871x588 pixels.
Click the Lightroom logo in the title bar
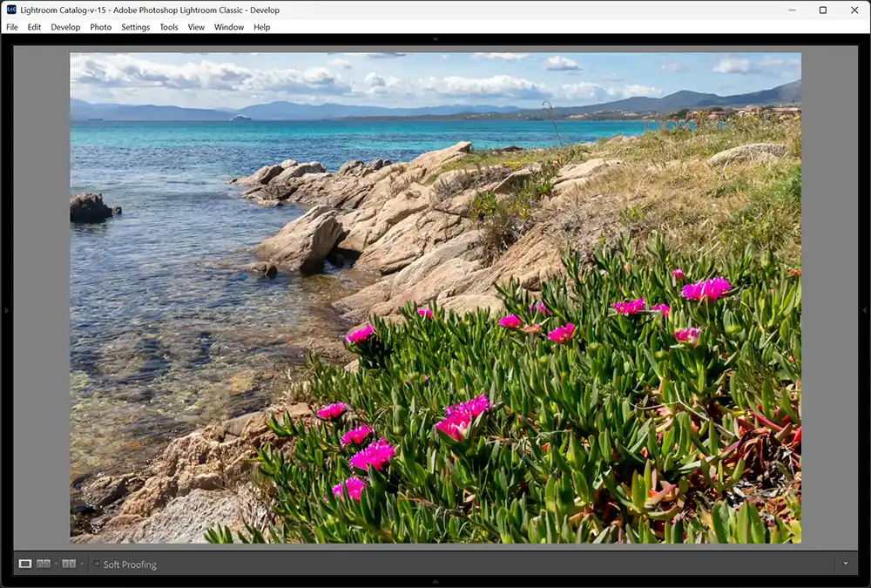pyautogui.click(x=10, y=10)
